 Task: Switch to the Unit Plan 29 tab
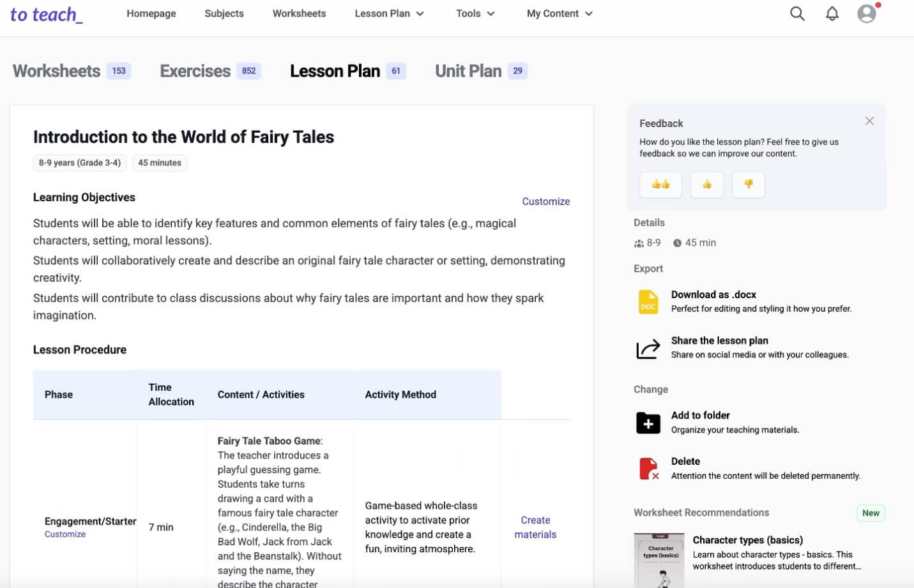(x=481, y=71)
